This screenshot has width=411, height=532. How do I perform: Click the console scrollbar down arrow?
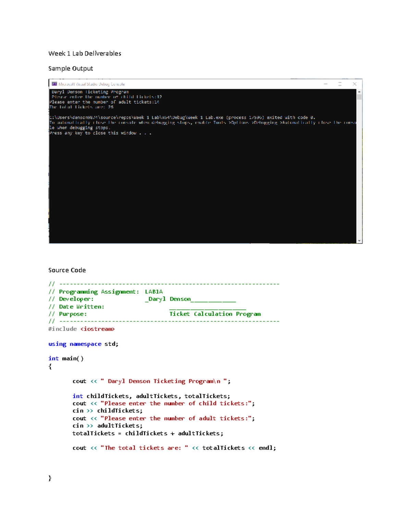coord(359,240)
